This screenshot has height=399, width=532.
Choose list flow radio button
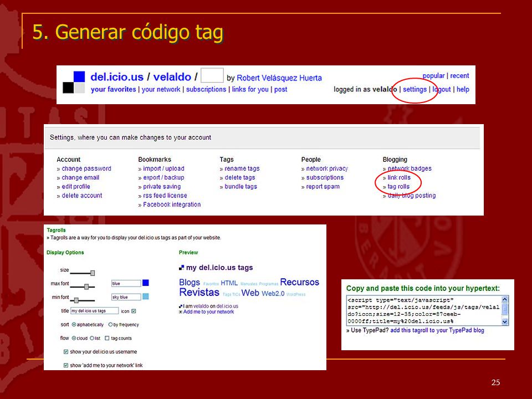[92, 338]
